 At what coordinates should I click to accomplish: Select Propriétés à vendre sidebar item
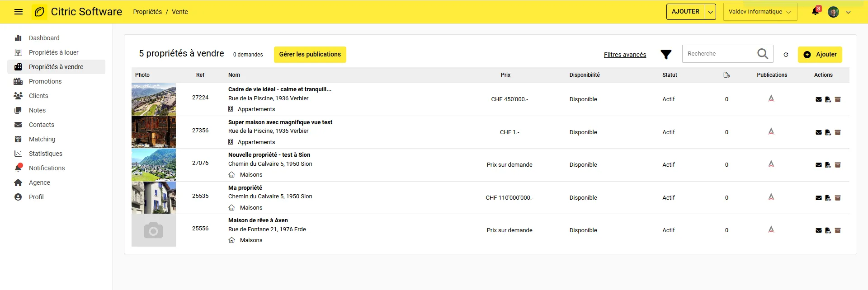(x=57, y=67)
